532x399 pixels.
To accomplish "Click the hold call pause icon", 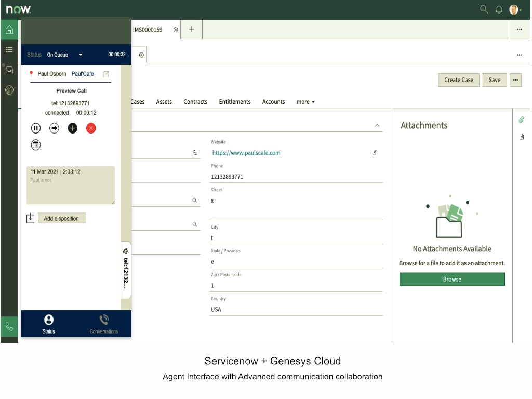I will [36, 128].
